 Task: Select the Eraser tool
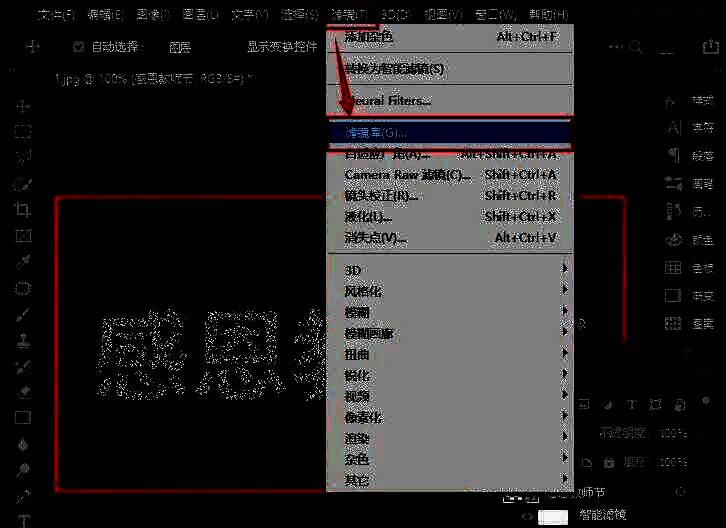tap(23, 393)
